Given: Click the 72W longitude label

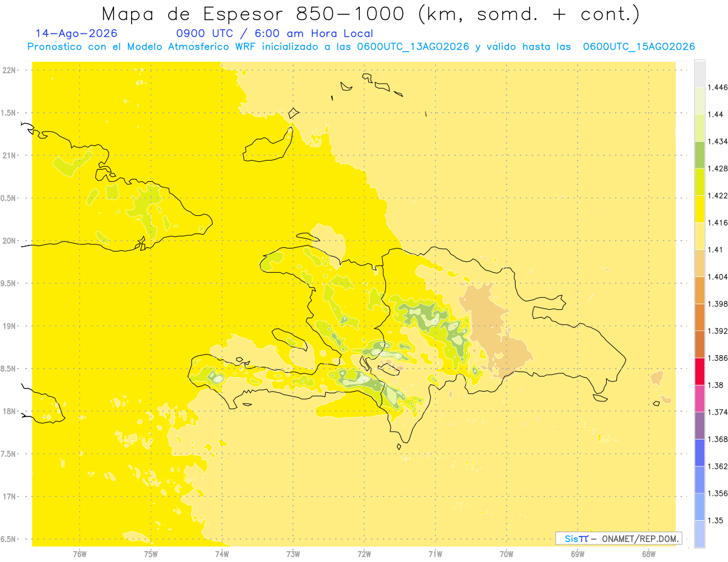Looking at the screenshot, I should tap(364, 554).
